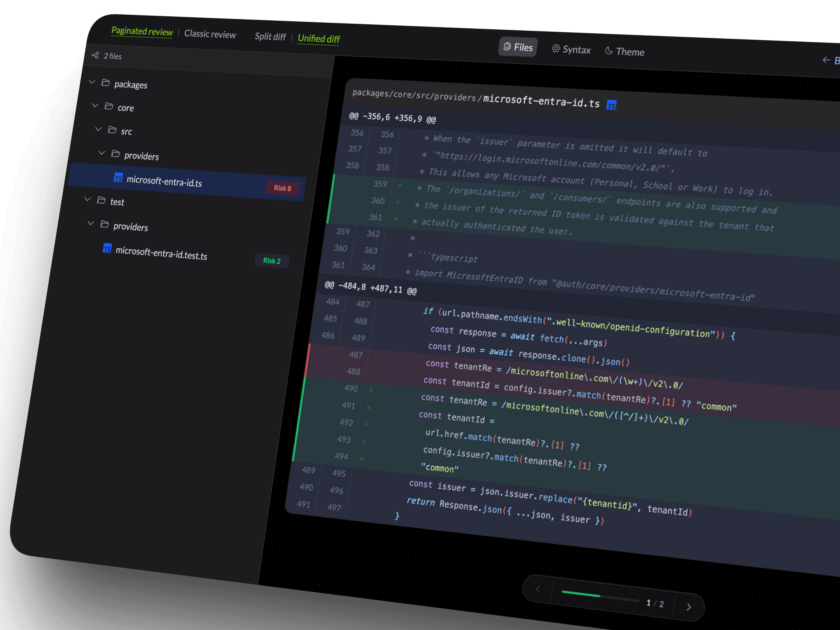
Task: Click the 'src' folder label
Action: point(126,132)
